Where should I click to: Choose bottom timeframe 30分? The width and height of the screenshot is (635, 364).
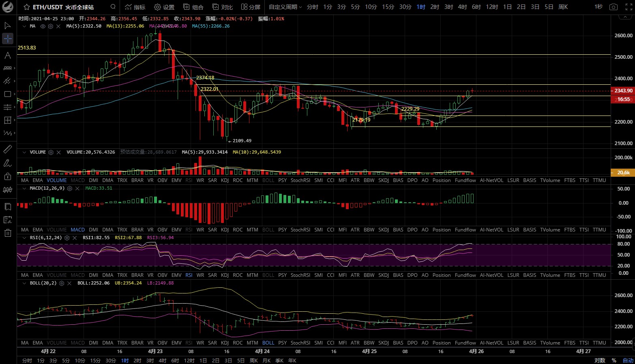point(111,361)
